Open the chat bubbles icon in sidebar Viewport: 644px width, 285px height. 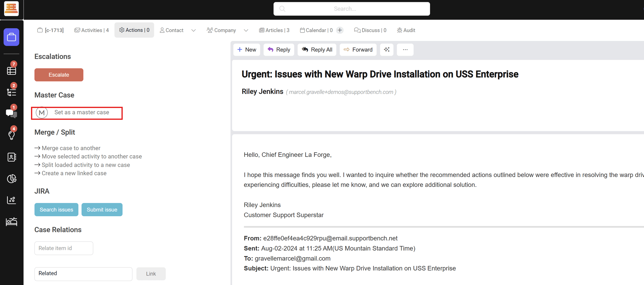[11, 113]
